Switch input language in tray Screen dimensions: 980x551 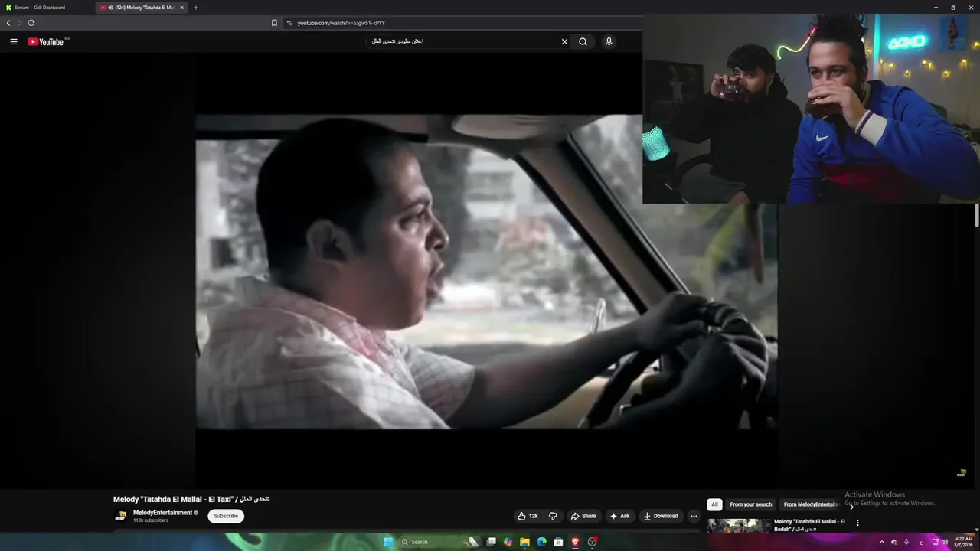click(x=921, y=542)
